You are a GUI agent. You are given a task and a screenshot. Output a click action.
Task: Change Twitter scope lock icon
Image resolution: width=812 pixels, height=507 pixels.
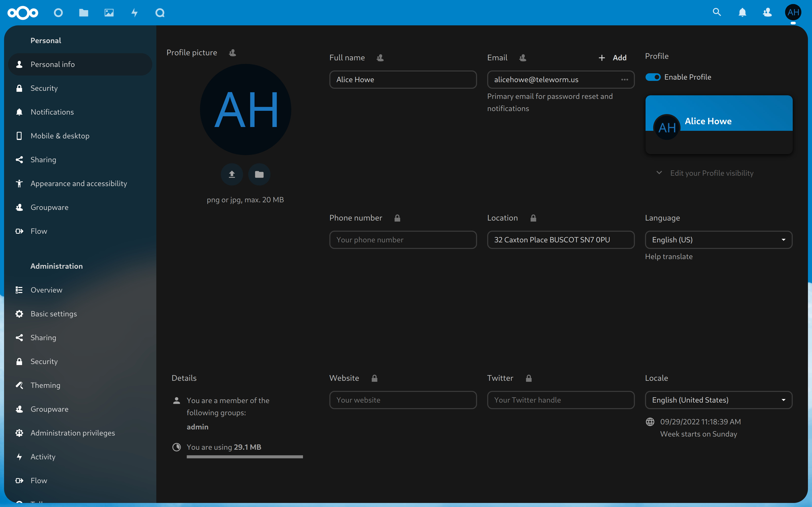[529, 378]
